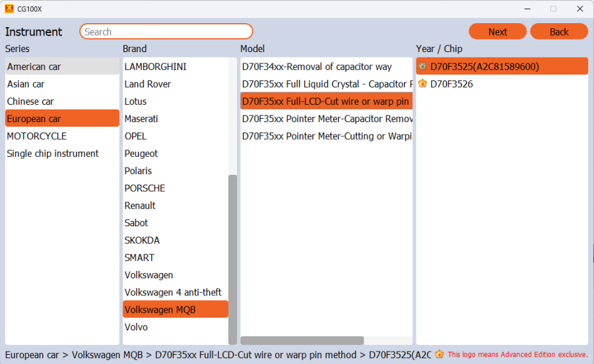Choose D70F35xx Pointer Meter-Capacitor Removal model
Screen dimensions: 594x364
pyautogui.click(x=327, y=119)
